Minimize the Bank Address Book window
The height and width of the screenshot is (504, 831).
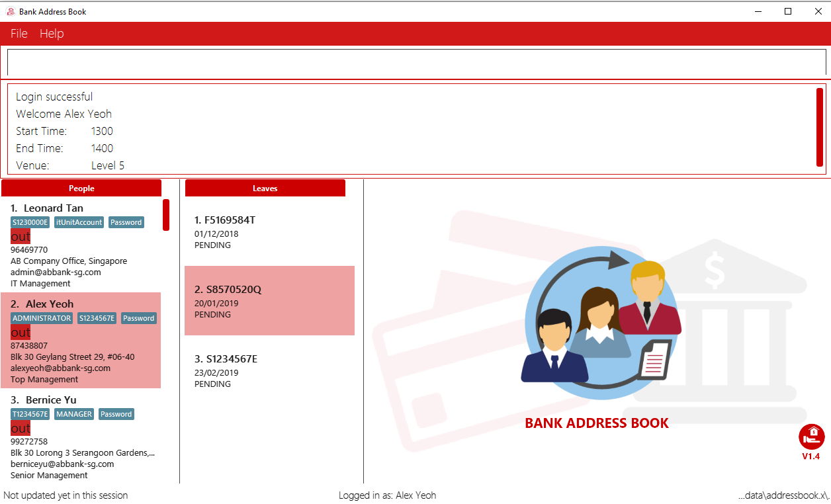tap(758, 11)
